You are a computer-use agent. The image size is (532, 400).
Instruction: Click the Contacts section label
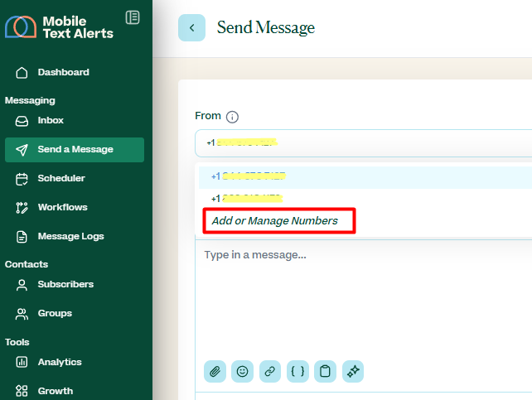coord(27,264)
